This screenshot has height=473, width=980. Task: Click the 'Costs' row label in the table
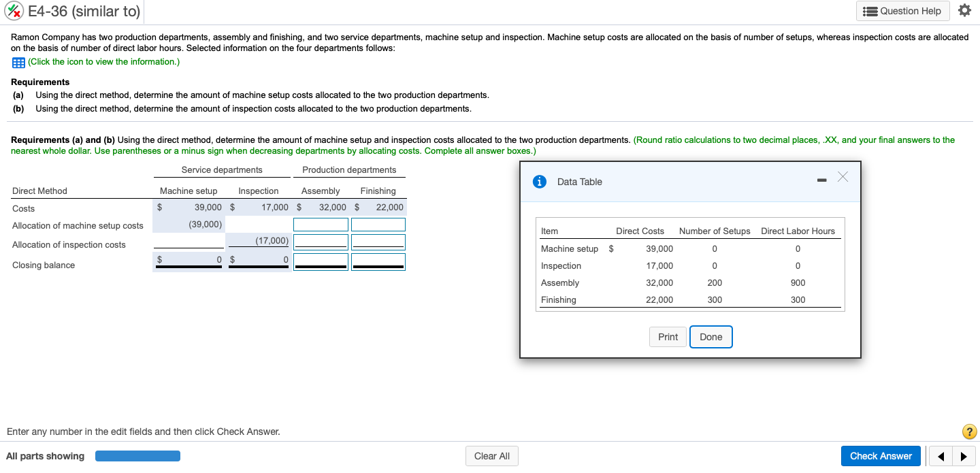23,208
